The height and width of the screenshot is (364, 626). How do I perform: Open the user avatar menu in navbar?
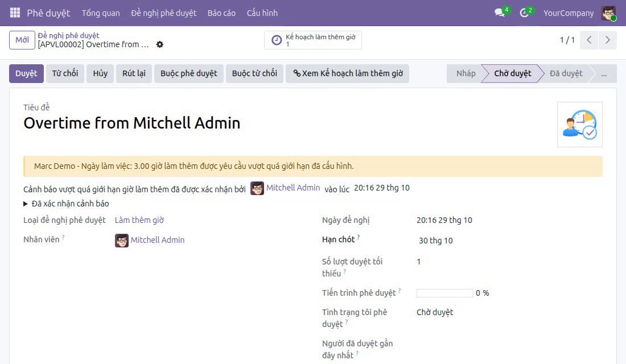point(608,13)
